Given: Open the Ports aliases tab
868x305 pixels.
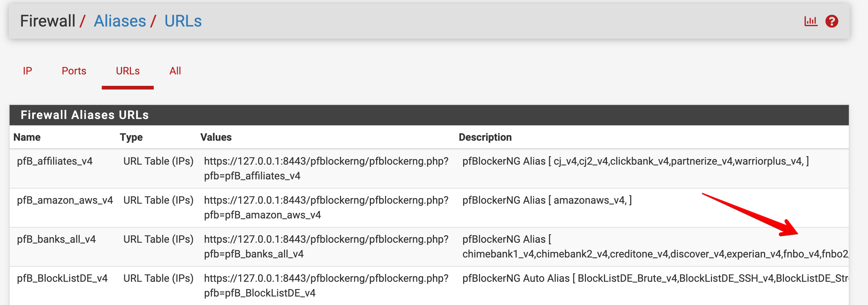Looking at the screenshot, I should (74, 71).
